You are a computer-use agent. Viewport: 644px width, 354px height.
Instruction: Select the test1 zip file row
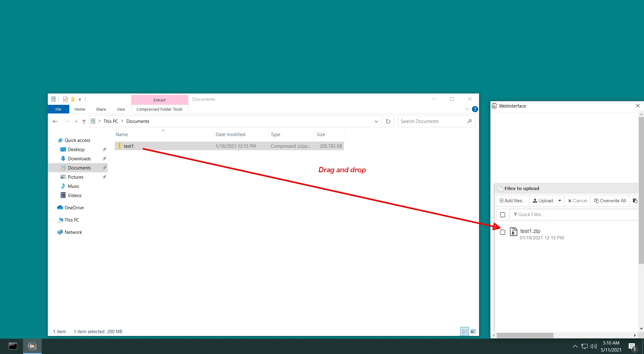pos(229,146)
